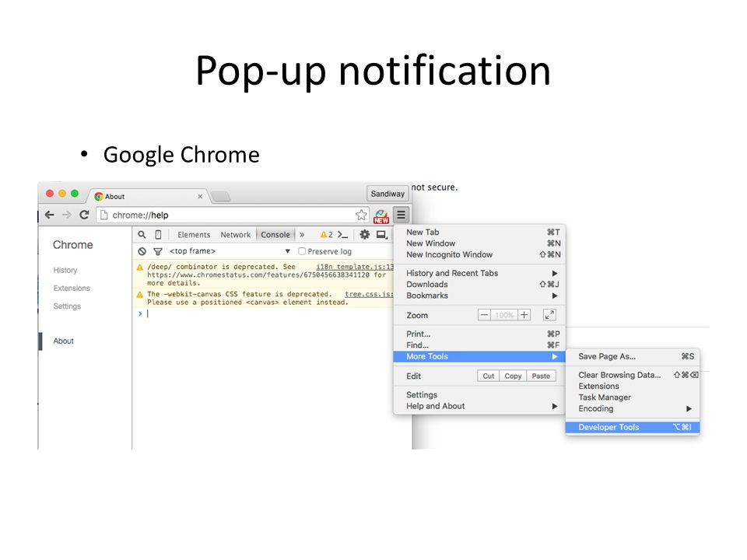Choose Clear Browsing Data...
The height and width of the screenshot is (560, 747).
click(633, 375)
